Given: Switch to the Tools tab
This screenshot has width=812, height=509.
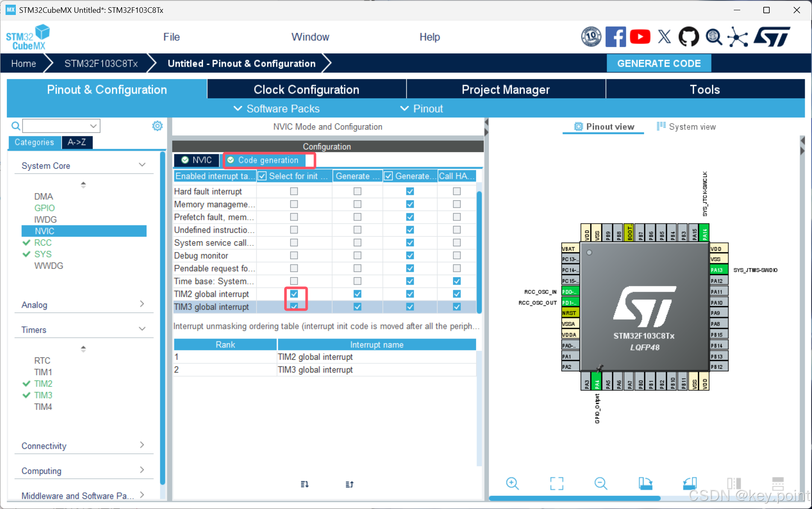Looking at the screenshot, I should pos(705,89).
